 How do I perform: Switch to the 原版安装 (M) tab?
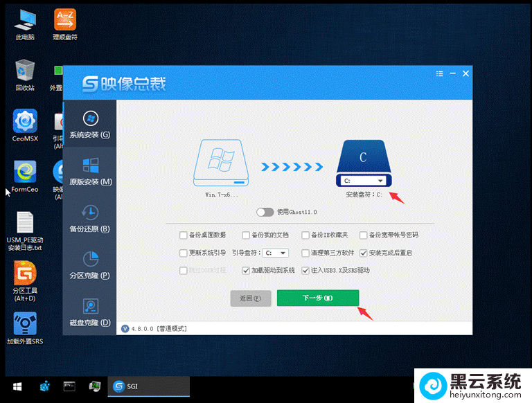(x=89, y=170)
